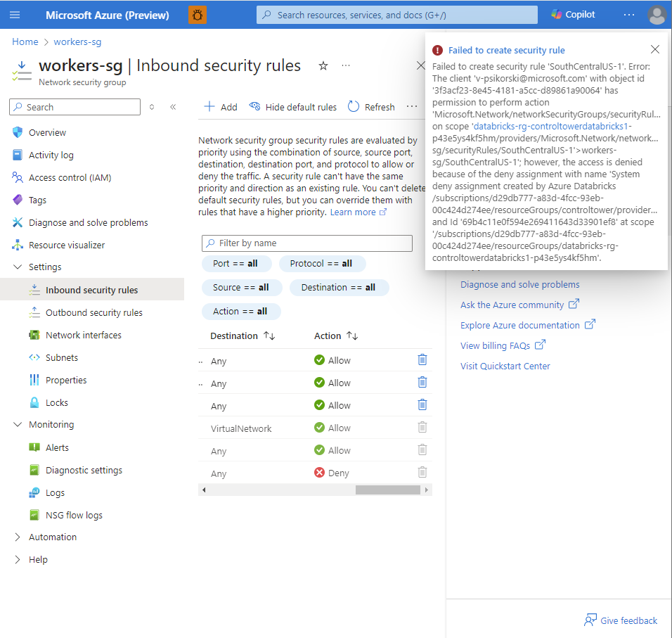Open the Port == all filter dropdown

tap(237, 263)
